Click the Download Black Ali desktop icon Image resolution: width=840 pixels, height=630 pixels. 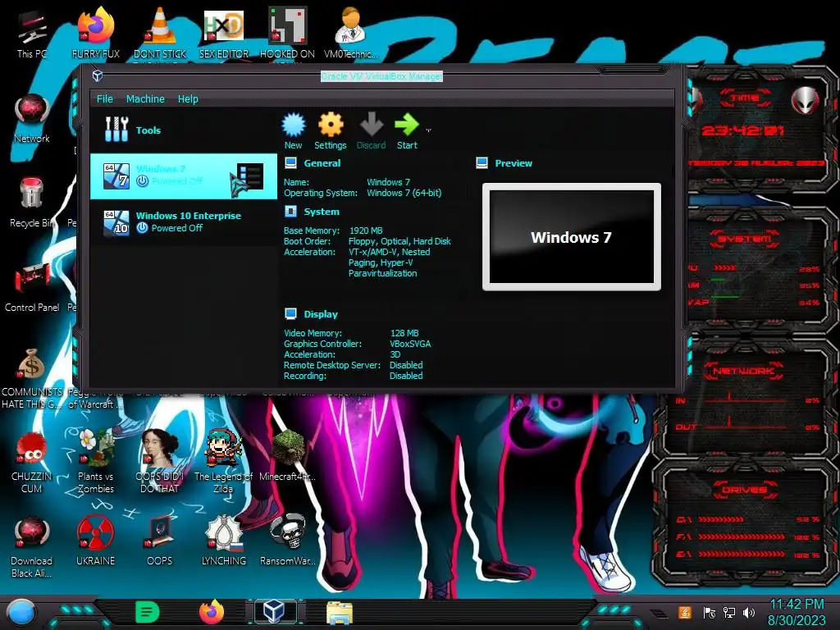[32, 546]
